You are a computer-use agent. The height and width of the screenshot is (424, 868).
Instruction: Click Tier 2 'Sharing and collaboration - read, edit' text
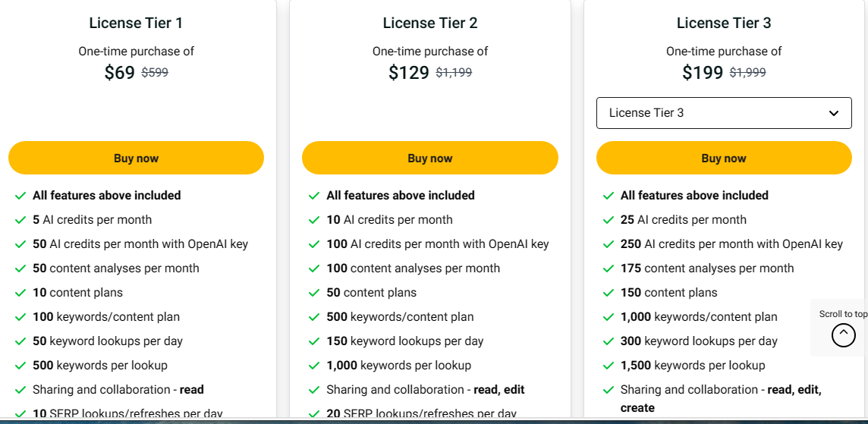425,390
